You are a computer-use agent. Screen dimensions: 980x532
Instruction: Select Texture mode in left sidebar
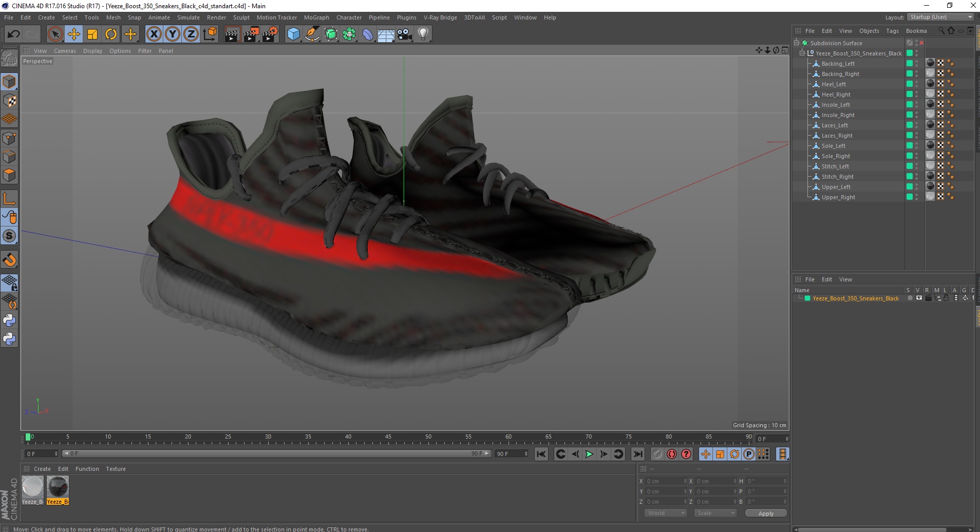pos(9,101)
